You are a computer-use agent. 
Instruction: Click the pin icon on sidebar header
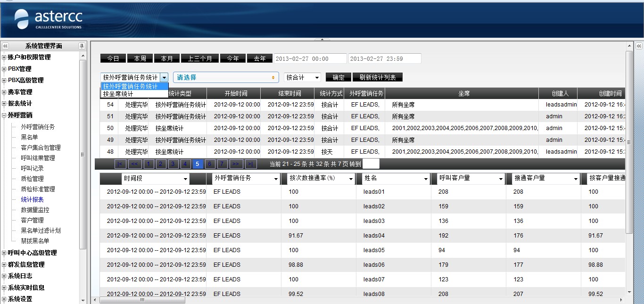coord(82,46)
